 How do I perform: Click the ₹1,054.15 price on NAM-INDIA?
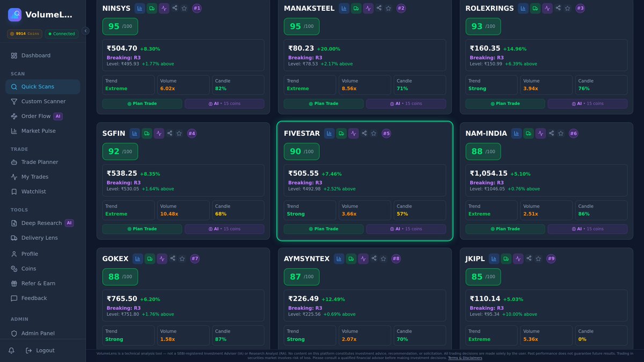488,173
